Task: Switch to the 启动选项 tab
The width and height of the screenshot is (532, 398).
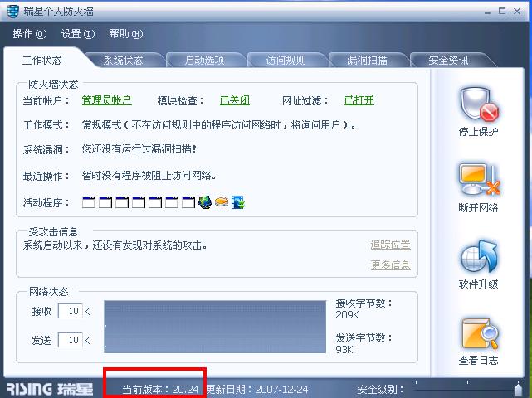Action: pyautogui.click(x=205, y=61)
